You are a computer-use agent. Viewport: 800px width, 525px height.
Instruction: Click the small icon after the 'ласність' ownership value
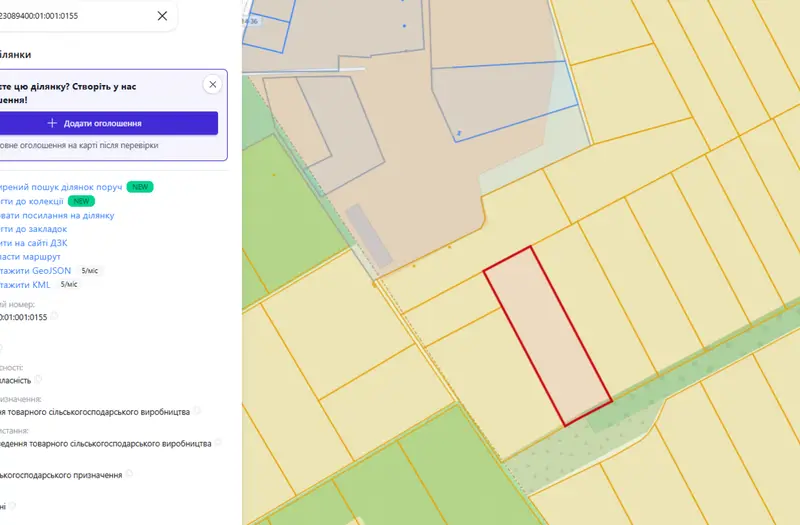point(38,380)
